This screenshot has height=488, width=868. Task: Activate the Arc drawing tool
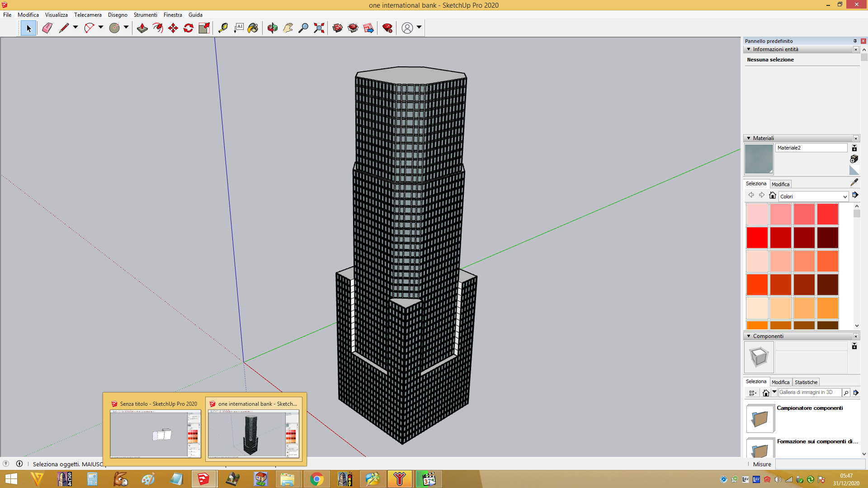(x=89, y=28)
